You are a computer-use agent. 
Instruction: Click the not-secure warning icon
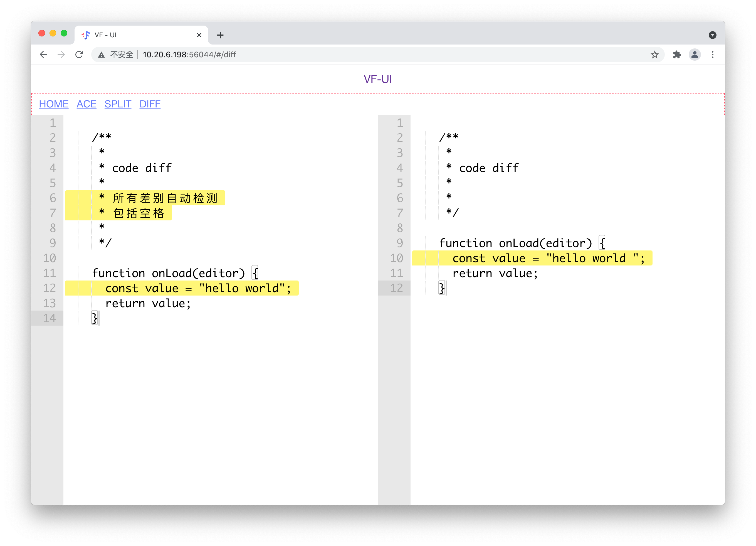101,55
